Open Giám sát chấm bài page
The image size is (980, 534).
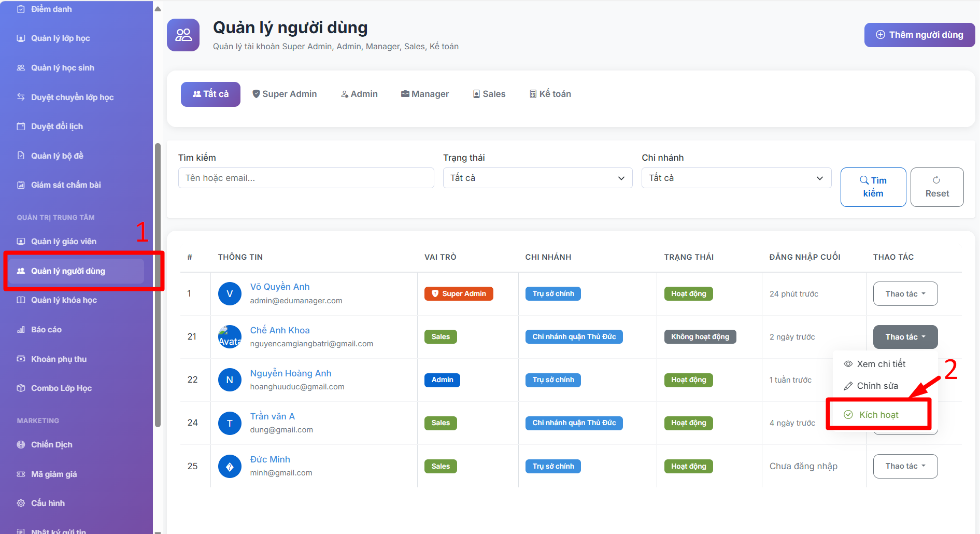66,185
